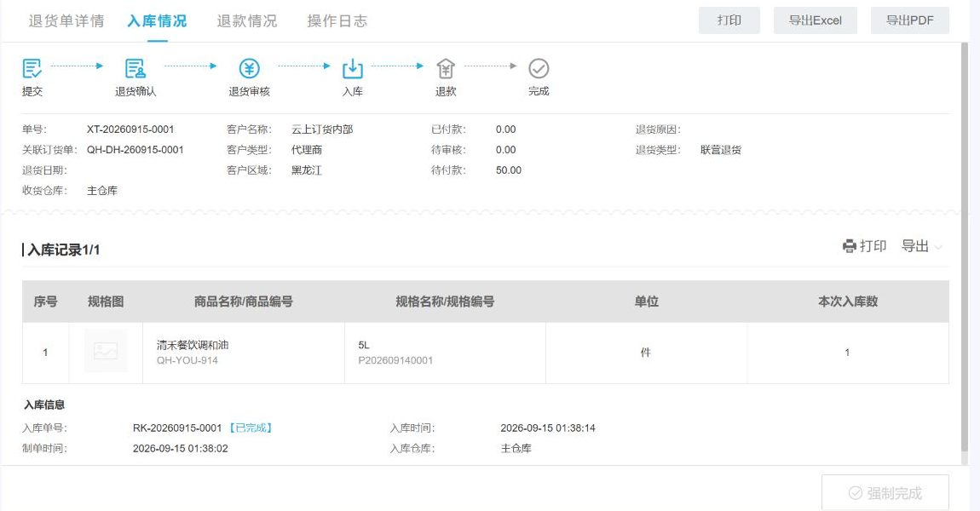Click the 退货确认 step icon
This screenshot has width=980, height=511.
coord(135,68)
